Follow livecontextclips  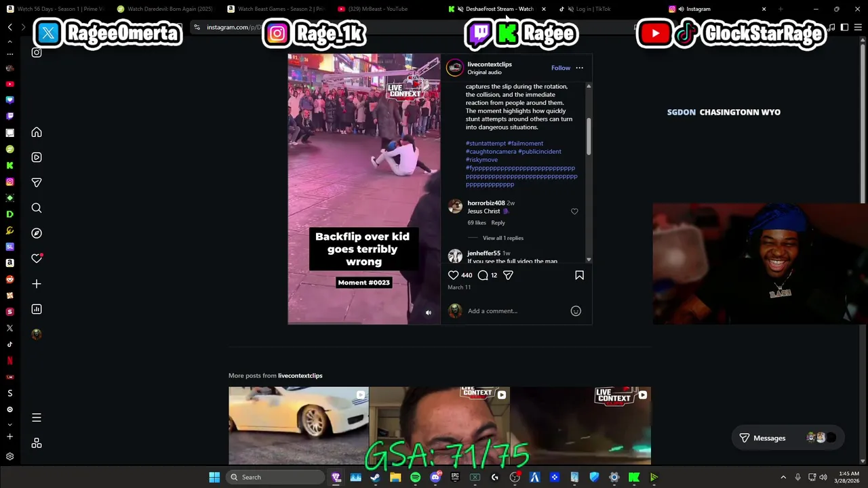pyautogui.click(x=561, y=68)
